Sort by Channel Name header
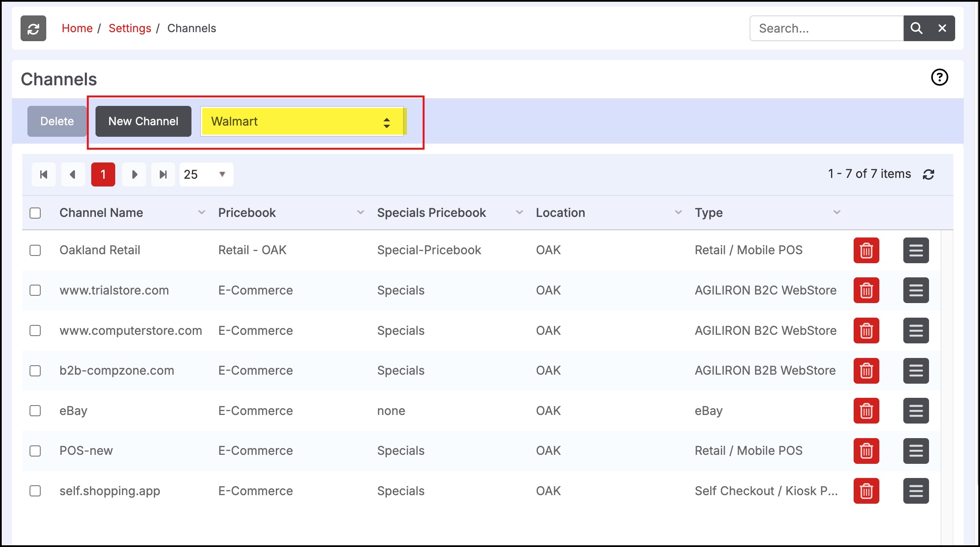This screenshot has width=980, height=547. point(101,213)
